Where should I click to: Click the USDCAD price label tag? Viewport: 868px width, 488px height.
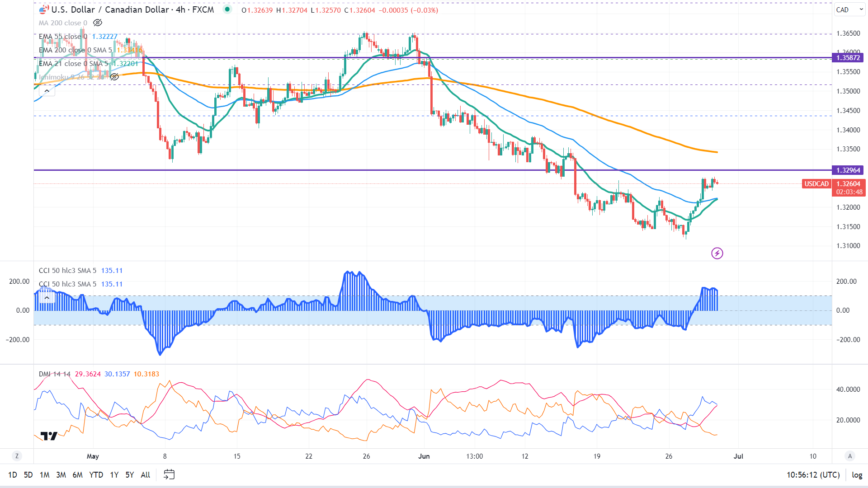[816, 184]
